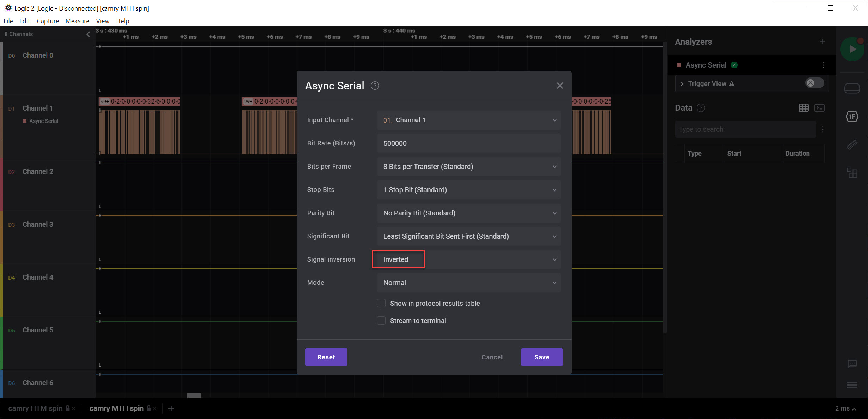The height and width of the screenshot is (419, 868).
Task: Toggle the Trigger View switch
Action: (x=814, y=83)
